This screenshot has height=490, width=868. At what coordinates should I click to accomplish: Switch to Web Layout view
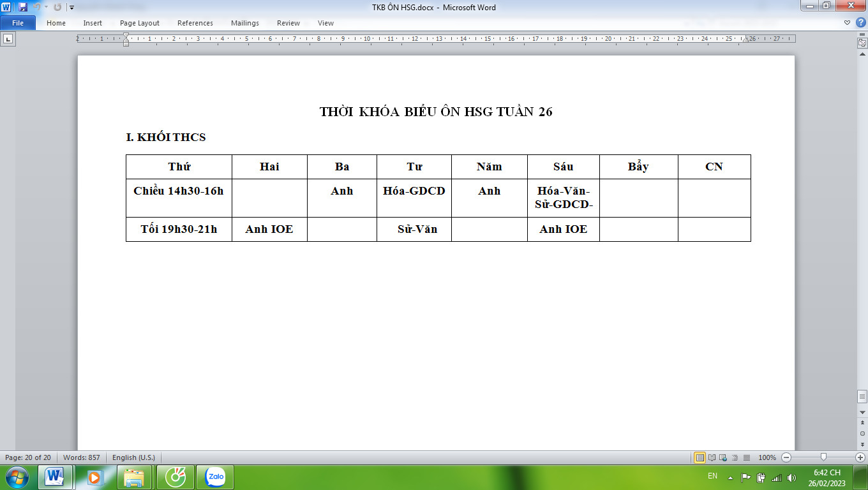723,457
